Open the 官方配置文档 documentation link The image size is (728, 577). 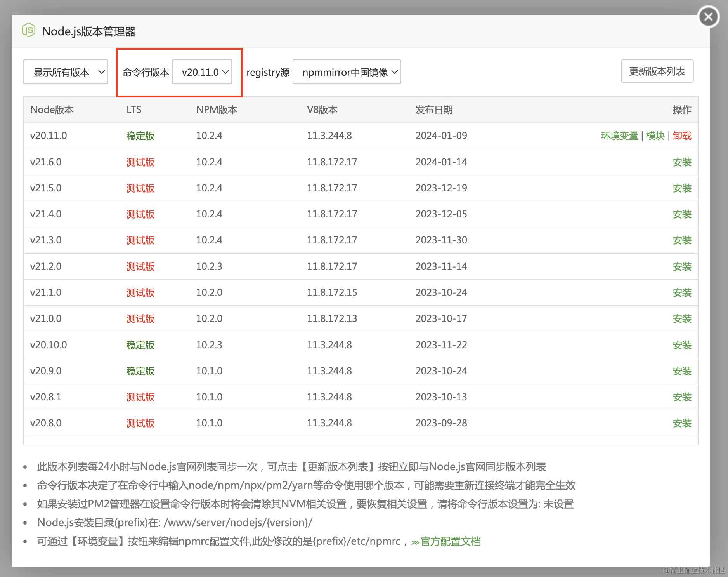click(451, 541)
